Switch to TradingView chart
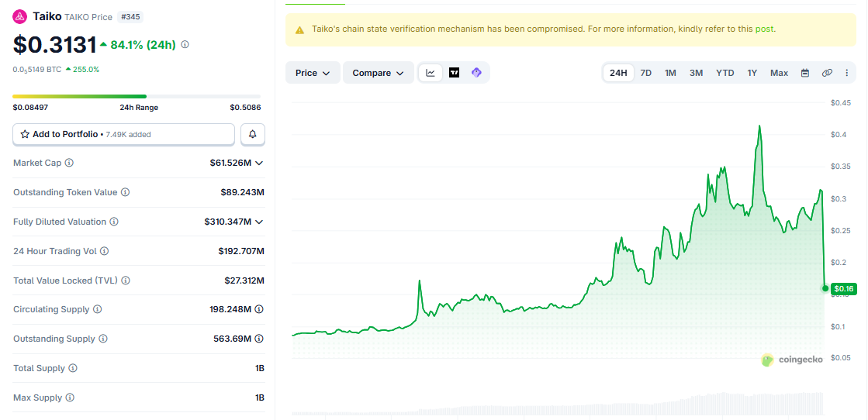Screen dimensions: 868x420 point(454,73)
